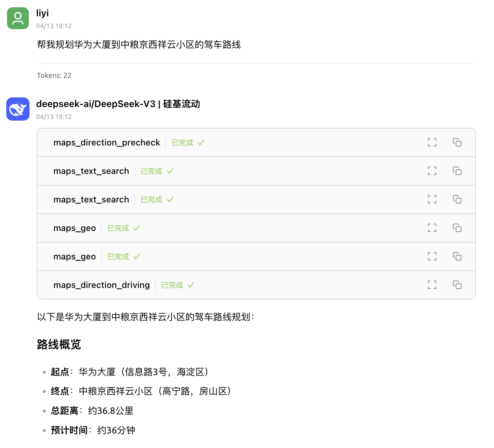Open fullscreen view of first maps_text_search result
The image size is (494, 448).
click(x=432, y=171)
